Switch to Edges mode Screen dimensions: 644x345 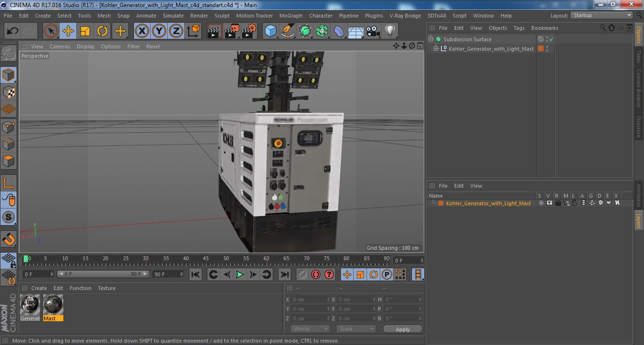coord(9,144)
